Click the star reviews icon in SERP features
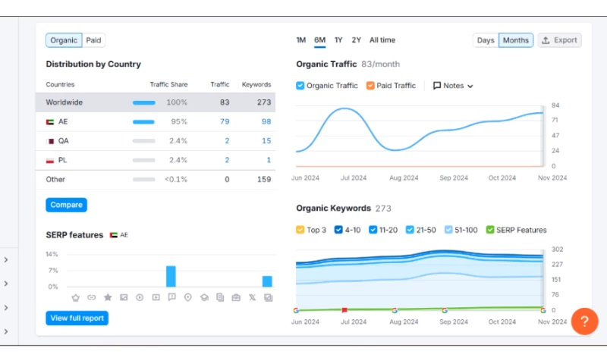Viewport: 607px width, 364px height. click(108, 297)
